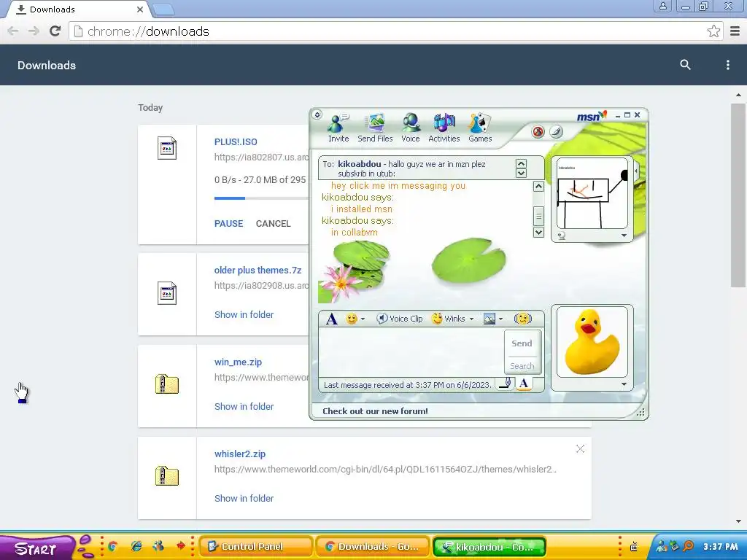The image size is (747, 560).
Task: Search downloads with magnifier icon
Action: (685, 65)
